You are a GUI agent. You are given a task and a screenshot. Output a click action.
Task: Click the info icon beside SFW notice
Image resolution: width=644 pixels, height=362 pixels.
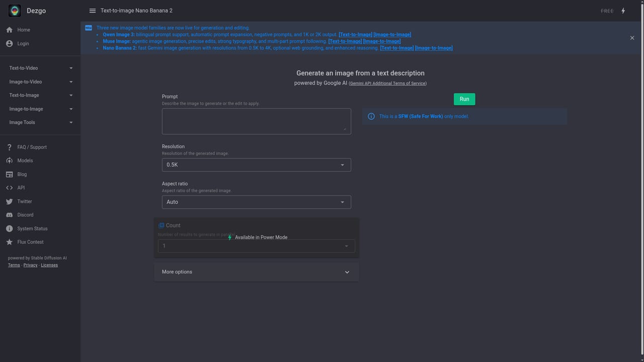pyautogui.click(x=371, y=117)
